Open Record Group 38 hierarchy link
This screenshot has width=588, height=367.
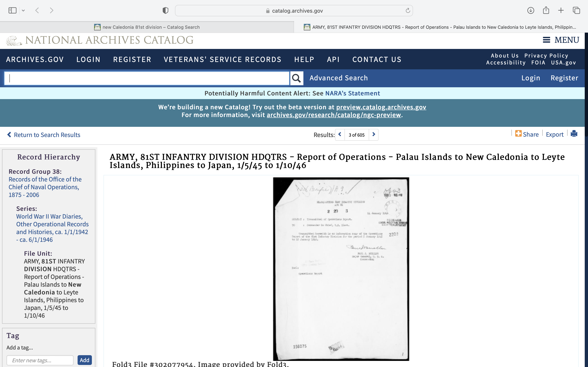coord(45,187)
